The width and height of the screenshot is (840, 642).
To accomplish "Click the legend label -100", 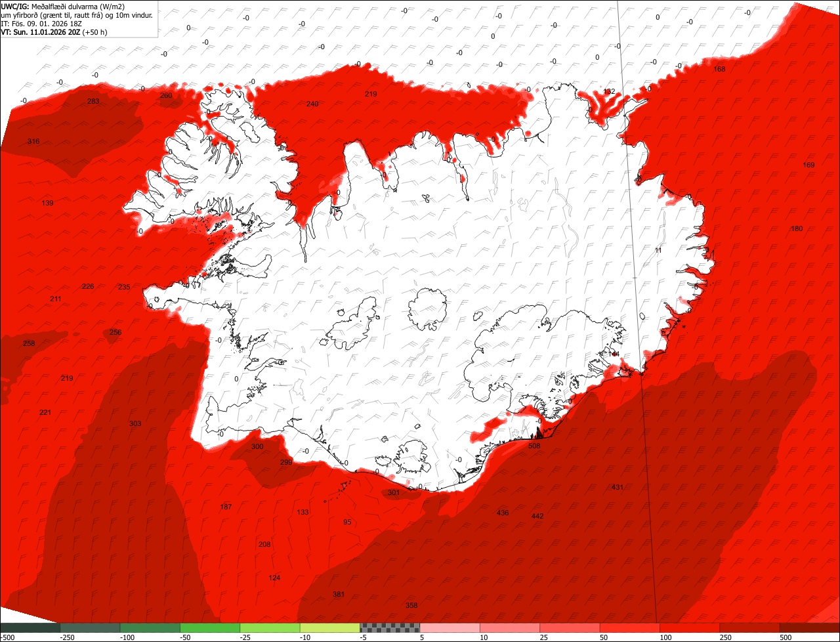I will 127,637.
